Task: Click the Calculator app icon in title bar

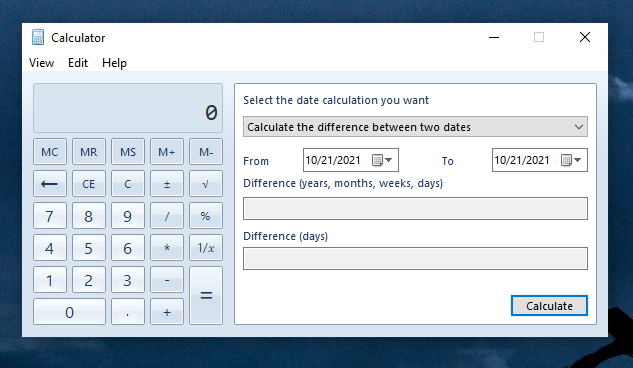Action: click(38, 37)
